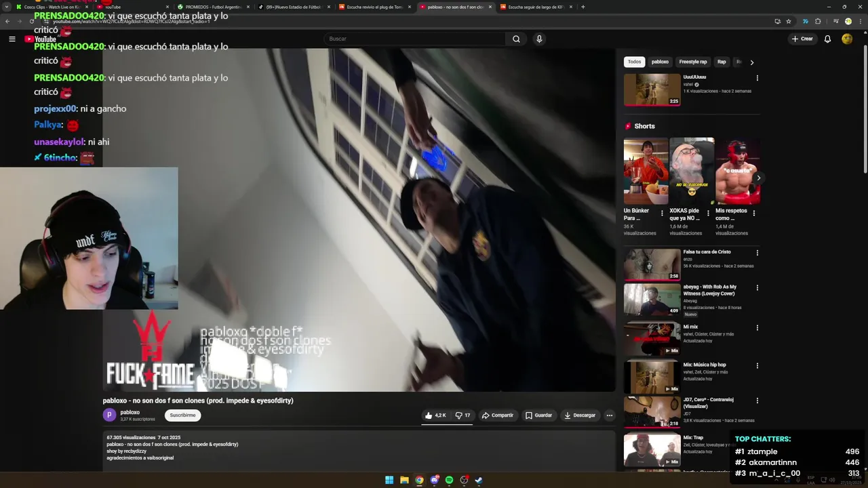The image size is (868, 488).
Task: Select the Todos filter chip
Action: point(634,62)
